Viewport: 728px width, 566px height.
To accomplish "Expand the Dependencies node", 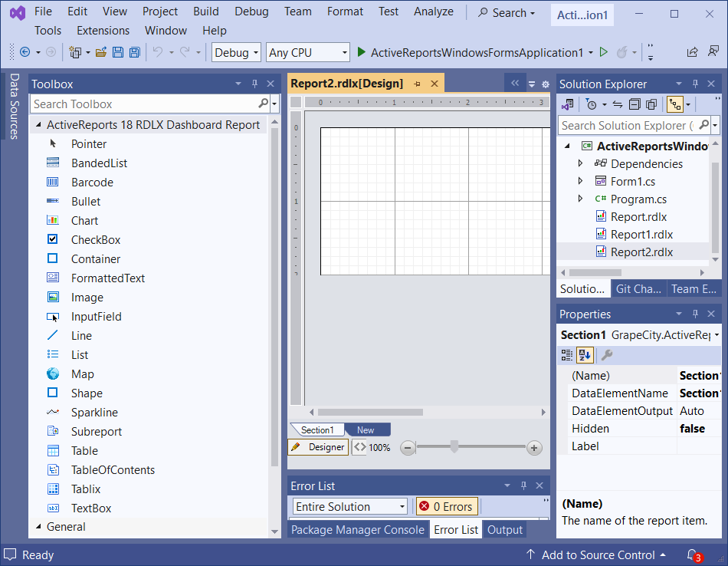I will 580,163.
